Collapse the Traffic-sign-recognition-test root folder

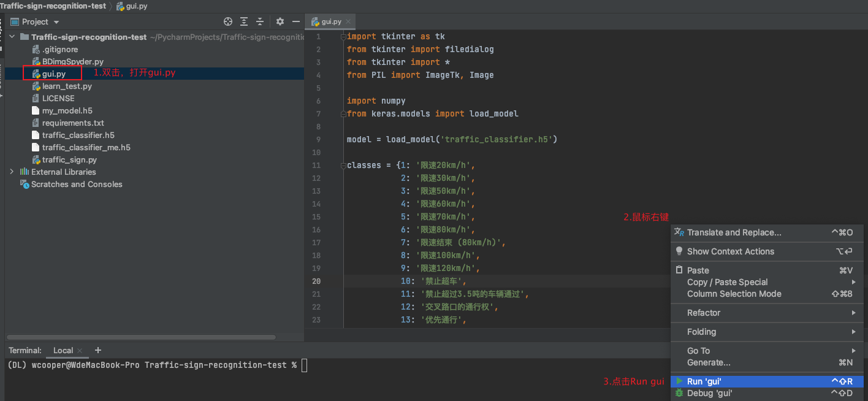[x=12, y=37]
